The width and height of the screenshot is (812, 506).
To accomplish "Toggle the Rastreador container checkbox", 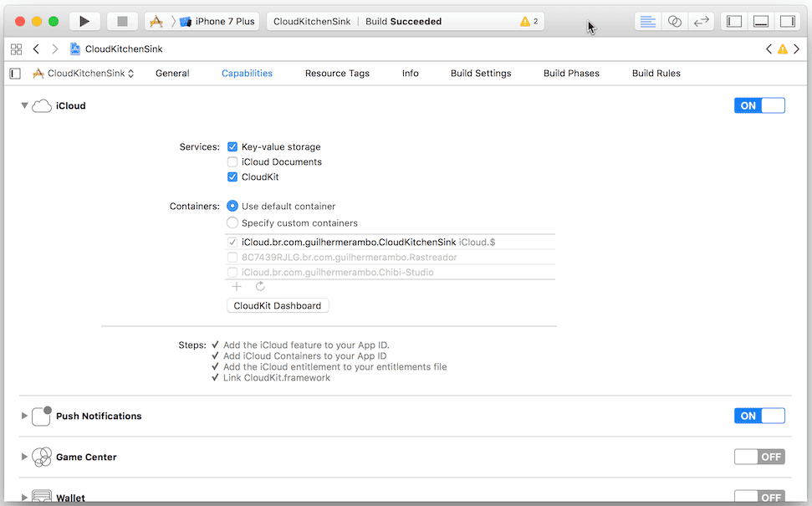I will [x=232, y=257].
